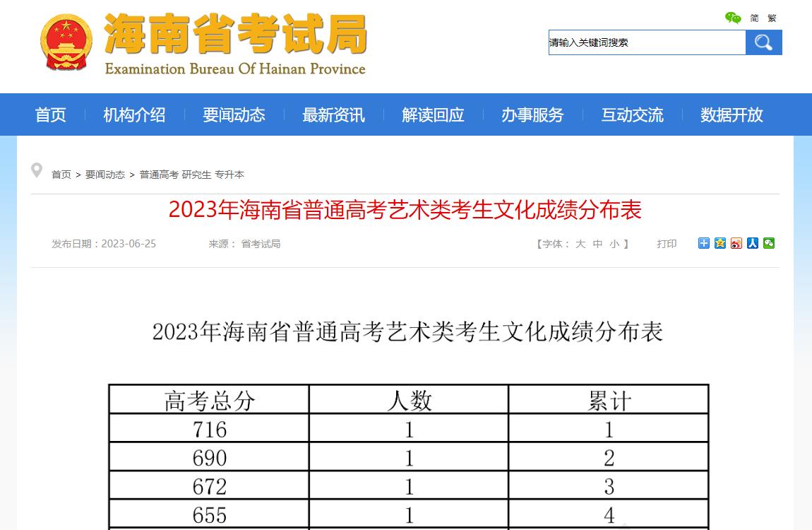812x530 pixels.
Task: Click the 海南省考试局 site title
Action: (x=236, y=34)
